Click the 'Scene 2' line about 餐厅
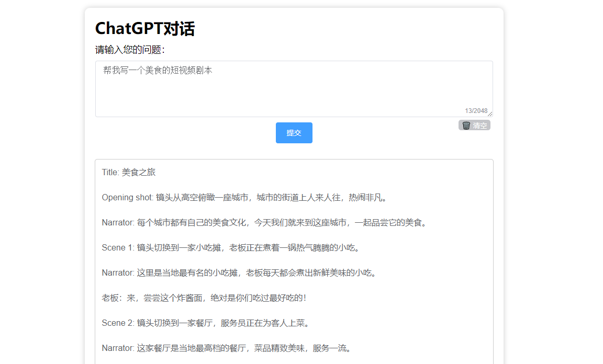Screen dimensions: 603x364 206,323
